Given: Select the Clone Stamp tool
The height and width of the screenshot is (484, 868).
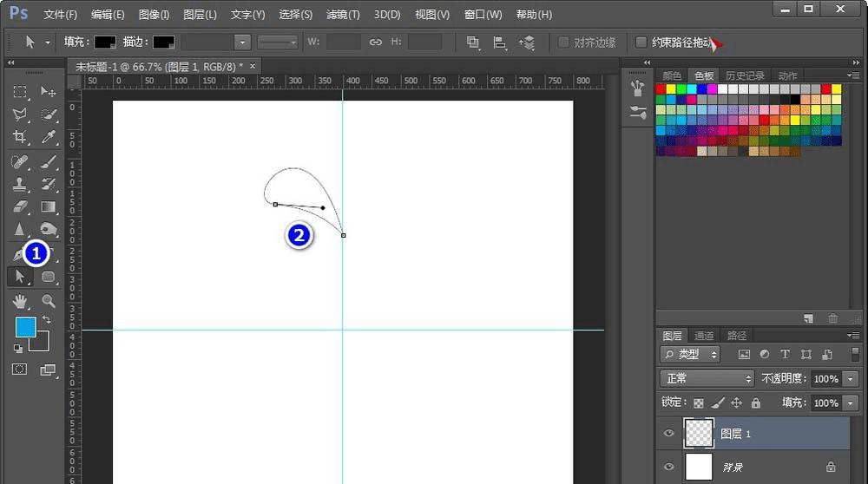Looking at the screenshot, I should (x=19, y=184).
